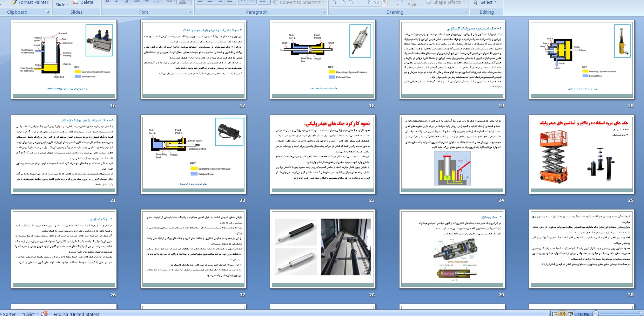Select slide 19 thumbnail
Viewport: 644px width, 316px height.
tap(452, 60)
